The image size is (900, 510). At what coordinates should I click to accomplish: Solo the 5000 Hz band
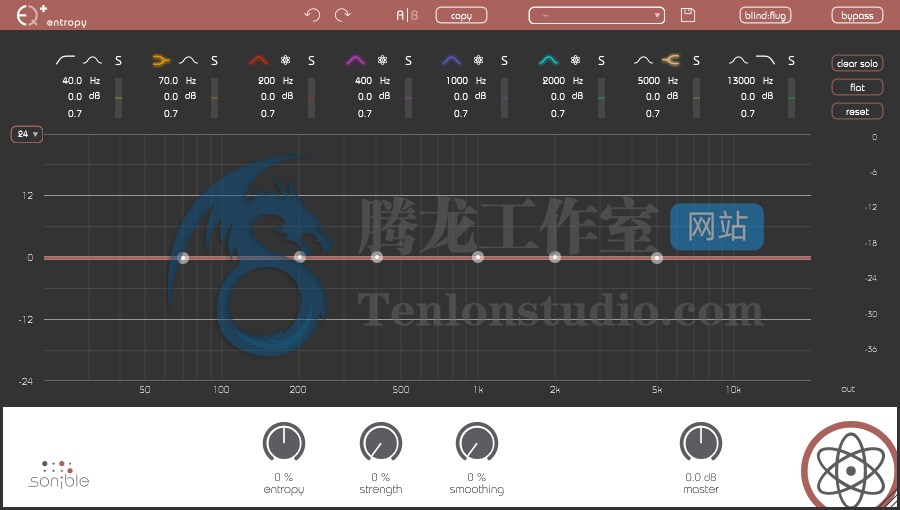[696, 60]
